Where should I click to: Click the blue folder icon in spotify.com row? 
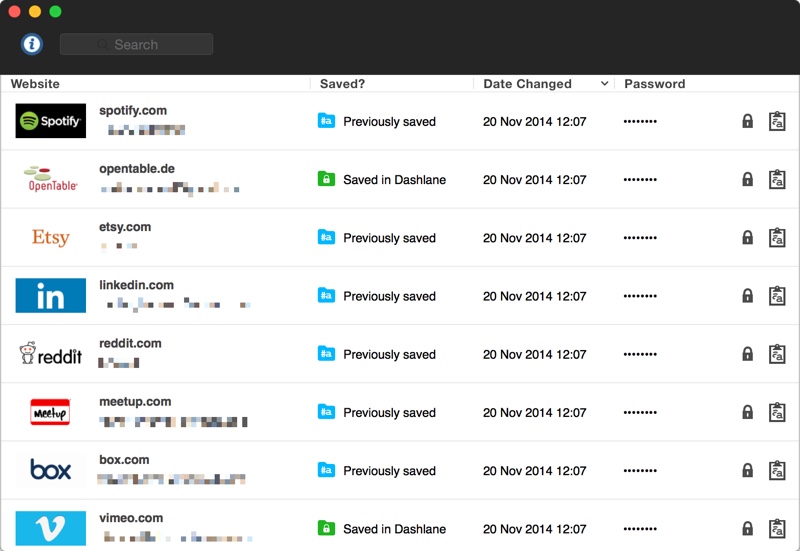pos(327,121)
